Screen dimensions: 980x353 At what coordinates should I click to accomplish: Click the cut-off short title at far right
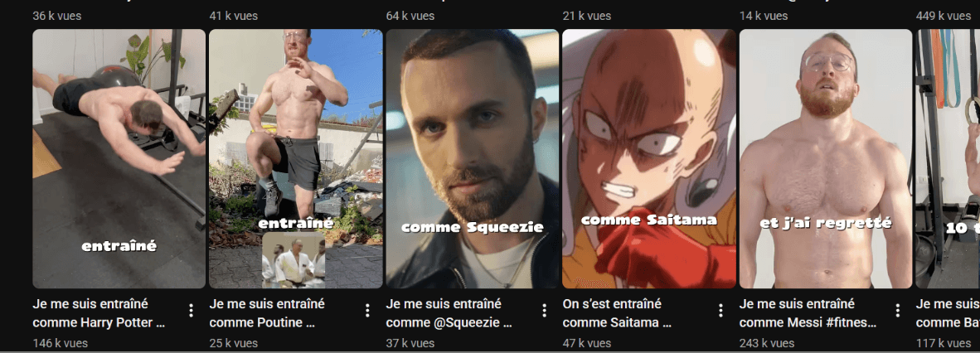click(948, 313)
